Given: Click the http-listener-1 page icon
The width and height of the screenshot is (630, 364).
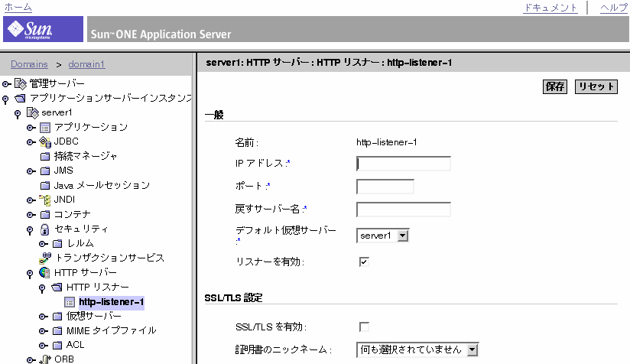Looking at the screenshot, I should [x=70, y=302].
